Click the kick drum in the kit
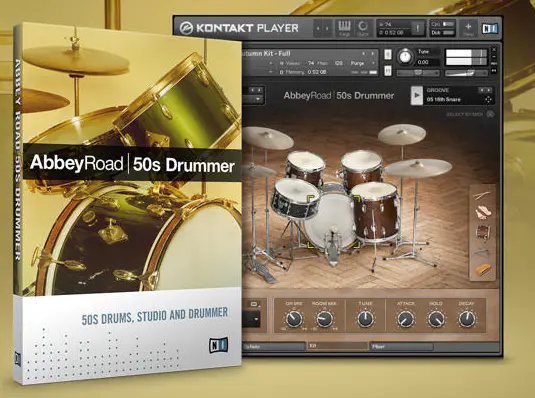 [x=330, y=221]
